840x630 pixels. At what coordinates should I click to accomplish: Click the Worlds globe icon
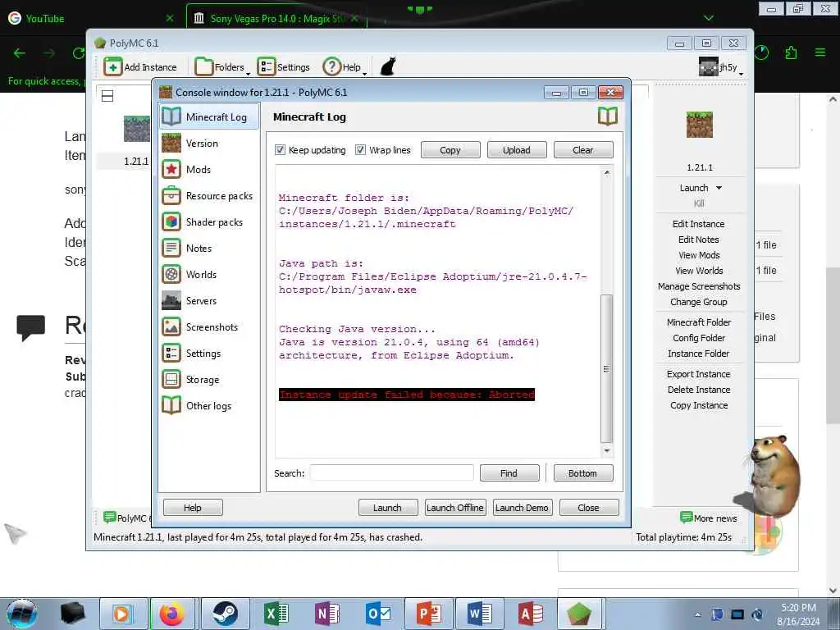click(171, 274)
